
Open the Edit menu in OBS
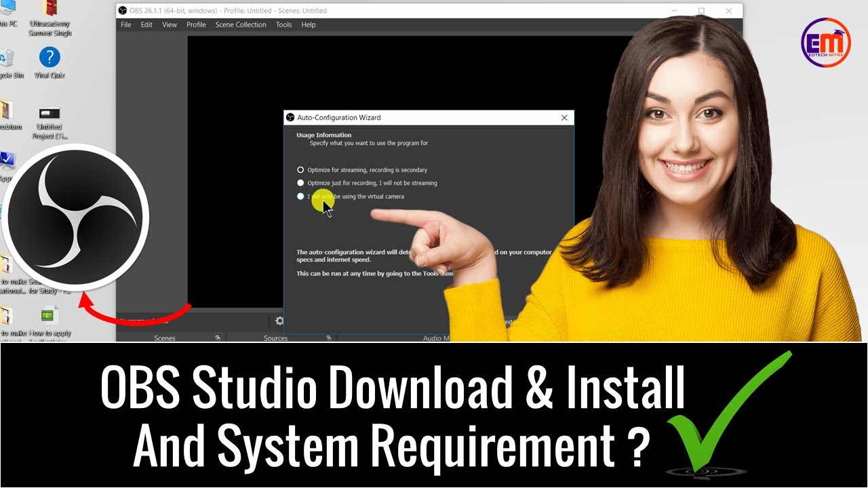point(146,24)
